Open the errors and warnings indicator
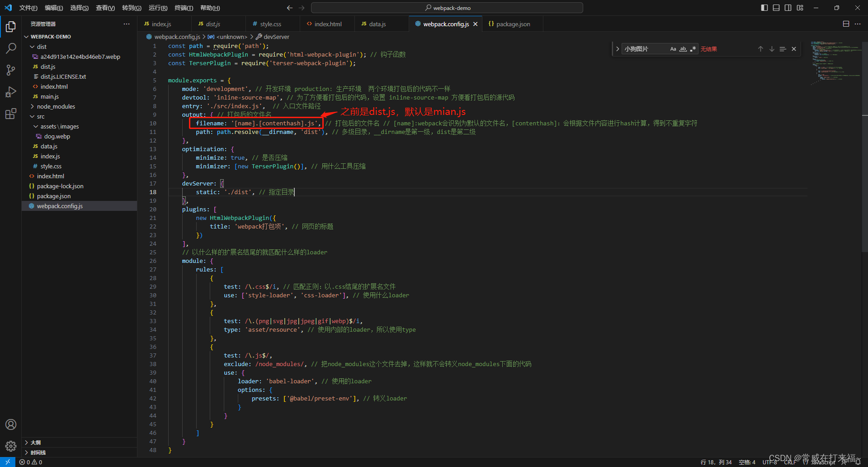868x467 pixels. click(31, 462)
